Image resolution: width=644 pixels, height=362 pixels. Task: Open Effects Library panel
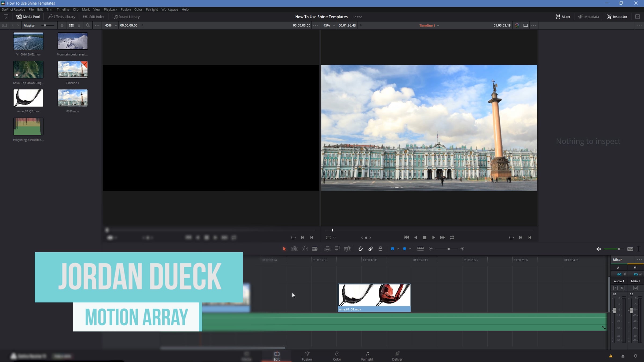tap(61, 17)
